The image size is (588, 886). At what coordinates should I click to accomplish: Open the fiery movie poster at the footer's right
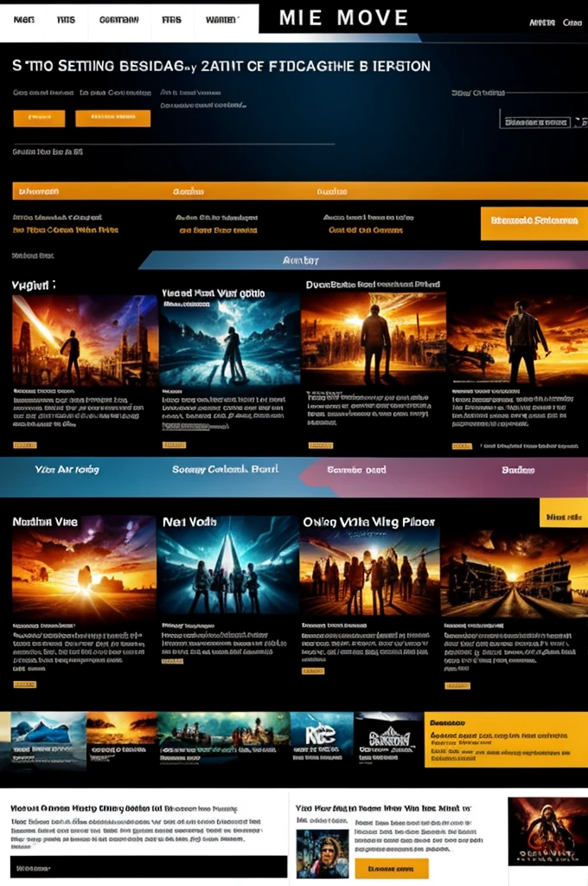[547, 831]
